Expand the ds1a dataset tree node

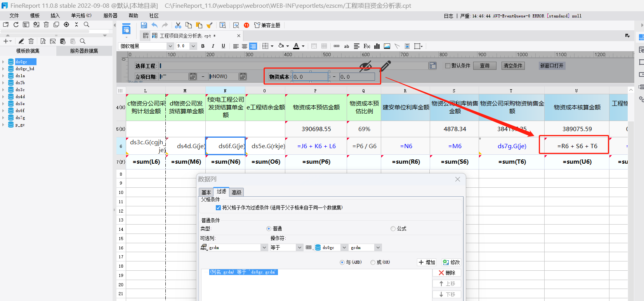point(3,76)
